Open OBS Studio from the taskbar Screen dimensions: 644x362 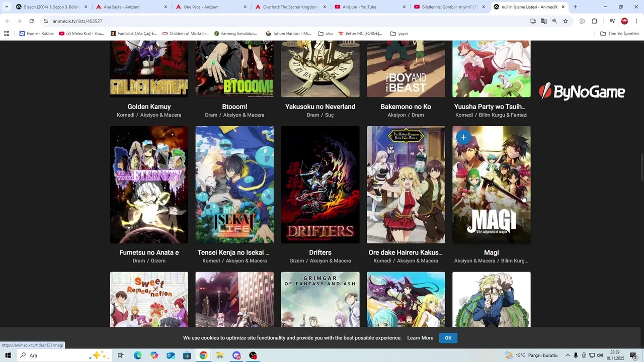coord(253,355)
